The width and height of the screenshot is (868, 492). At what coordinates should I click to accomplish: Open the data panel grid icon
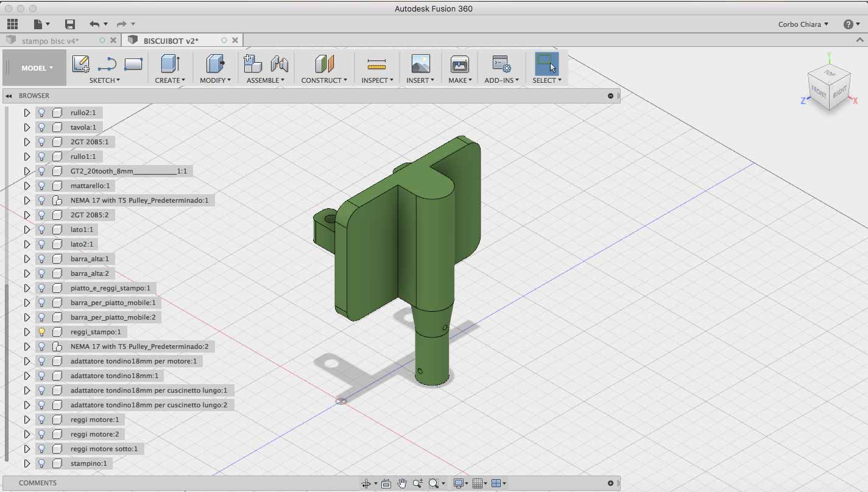(x=12, y=24)
